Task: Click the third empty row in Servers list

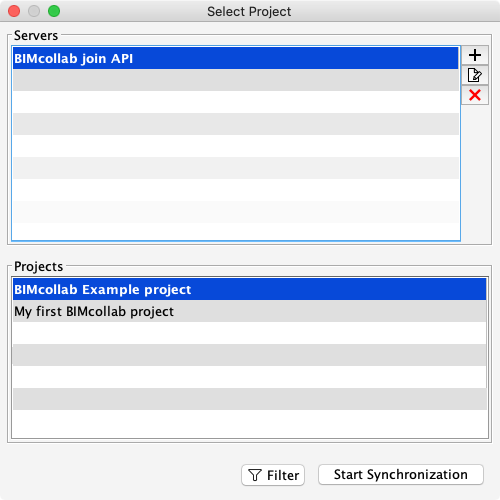Action: (236, 124)
